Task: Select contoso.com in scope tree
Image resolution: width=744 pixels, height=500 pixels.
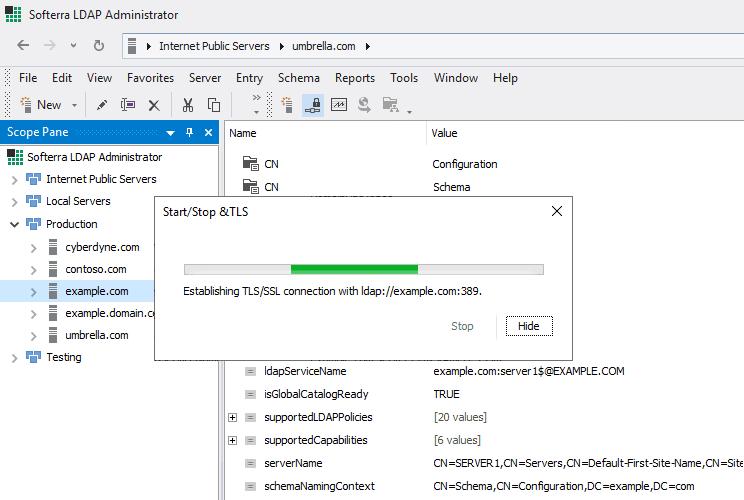Action: pyautogui.click(x=96, y=269)
